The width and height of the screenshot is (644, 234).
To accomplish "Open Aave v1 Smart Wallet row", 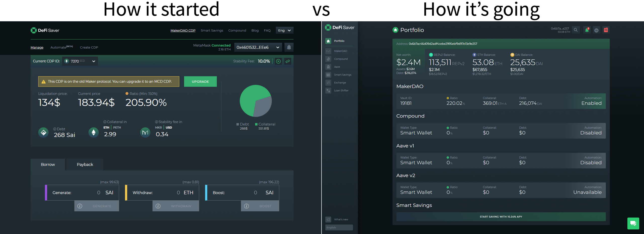I will pos(501,161).
